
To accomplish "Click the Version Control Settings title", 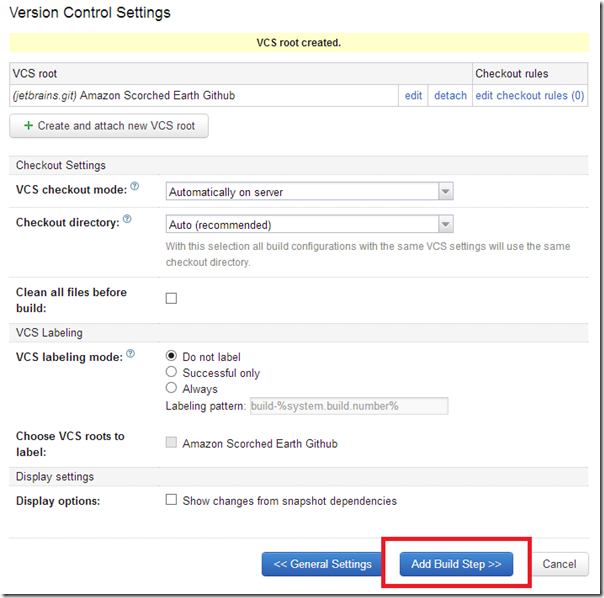I will pos(90,12).
